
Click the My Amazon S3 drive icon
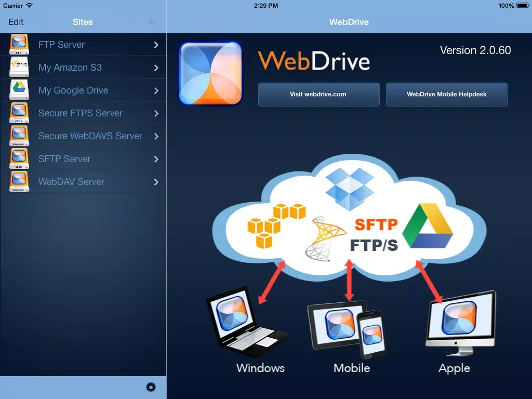[x=19, y=67]
